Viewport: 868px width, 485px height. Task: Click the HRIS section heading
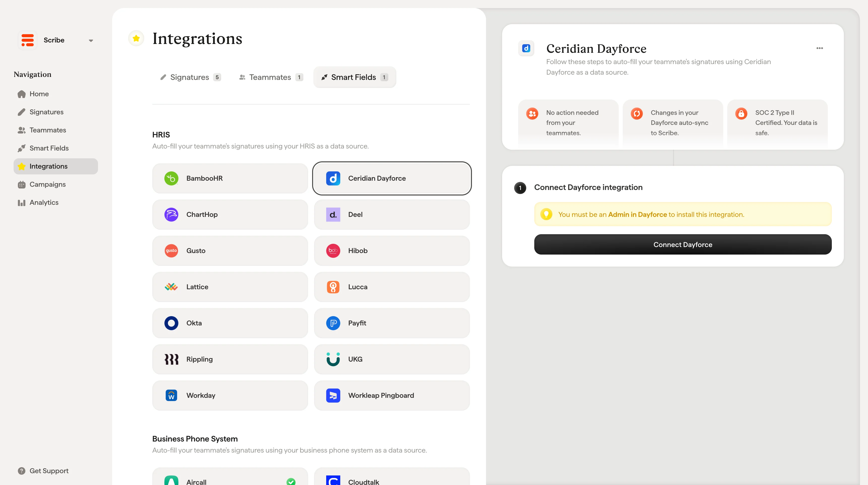coord(161,135)
